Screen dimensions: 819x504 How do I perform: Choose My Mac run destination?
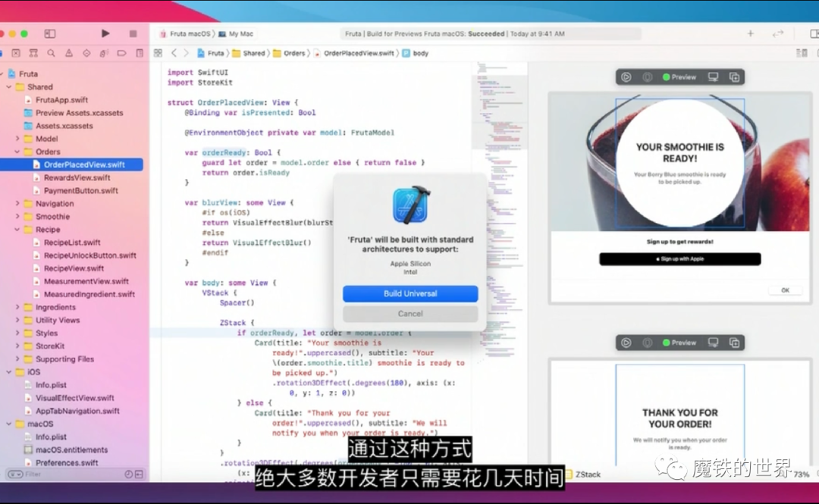(236, 33)
